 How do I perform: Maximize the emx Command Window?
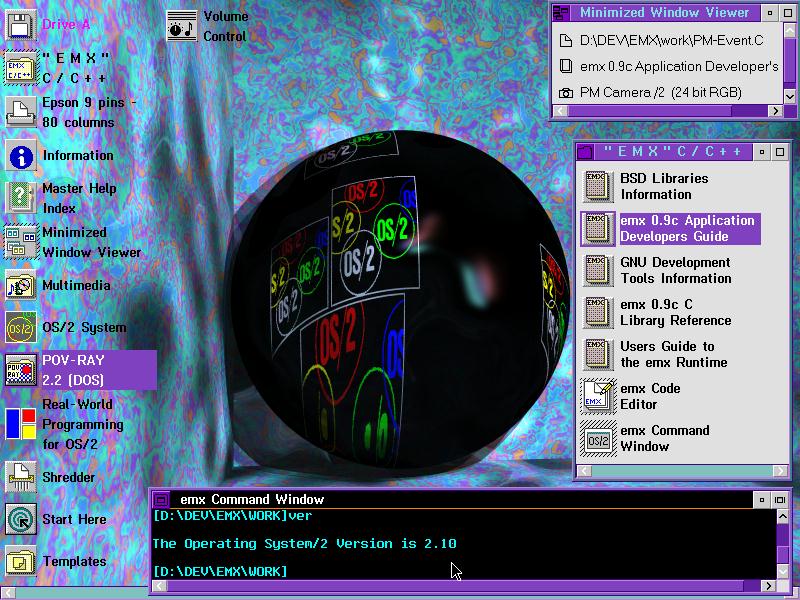click(780, 499)
